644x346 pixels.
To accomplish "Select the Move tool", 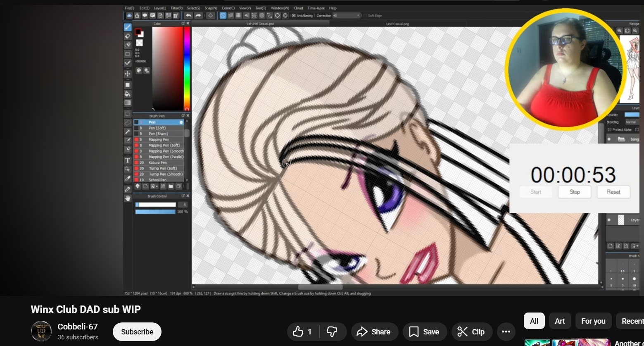I will click(x=128, y=74).
